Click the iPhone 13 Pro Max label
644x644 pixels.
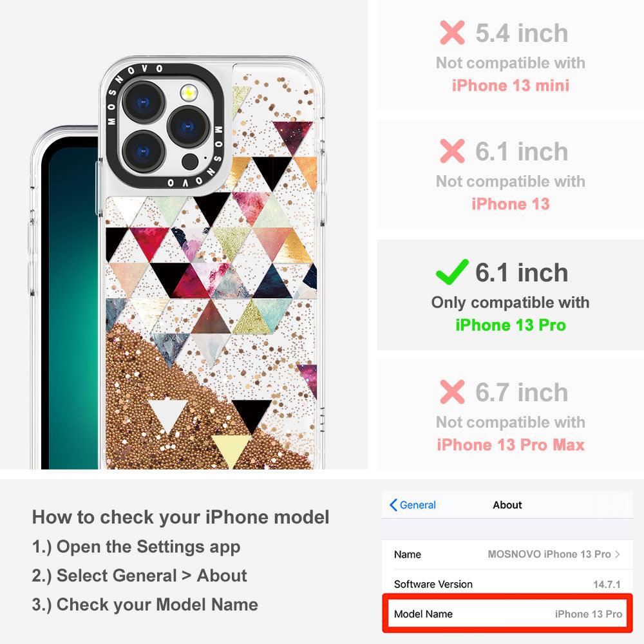[511, 445]
